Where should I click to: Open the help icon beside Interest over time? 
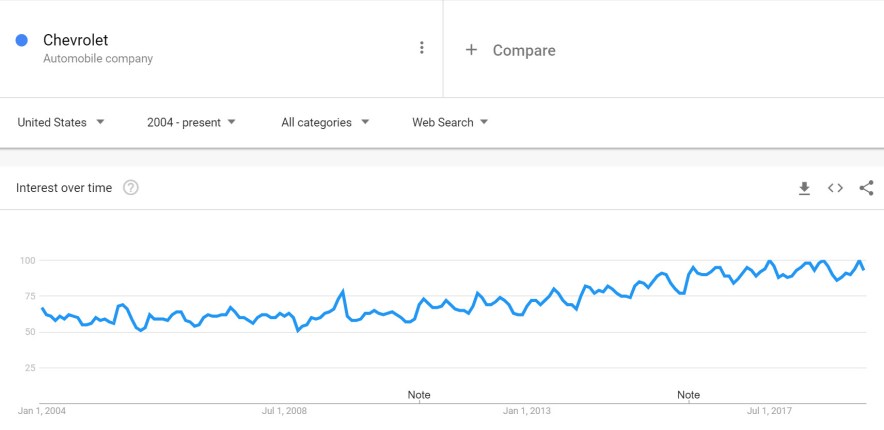pos(131,188)
